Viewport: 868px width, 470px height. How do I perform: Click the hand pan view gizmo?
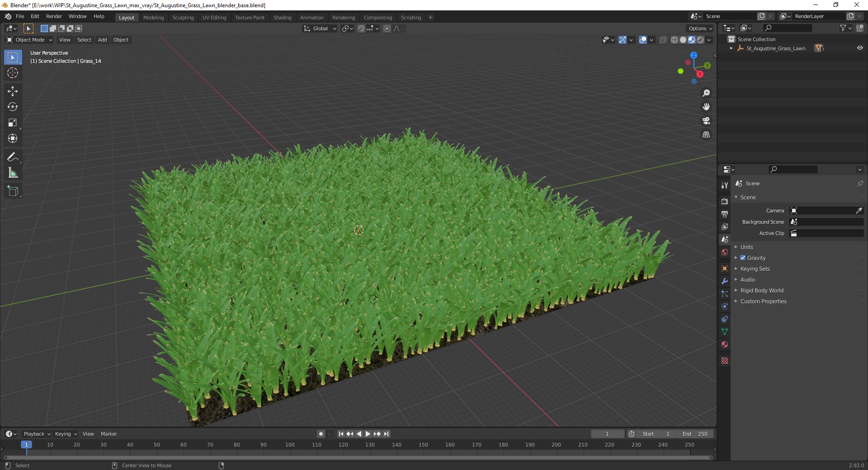706,107
